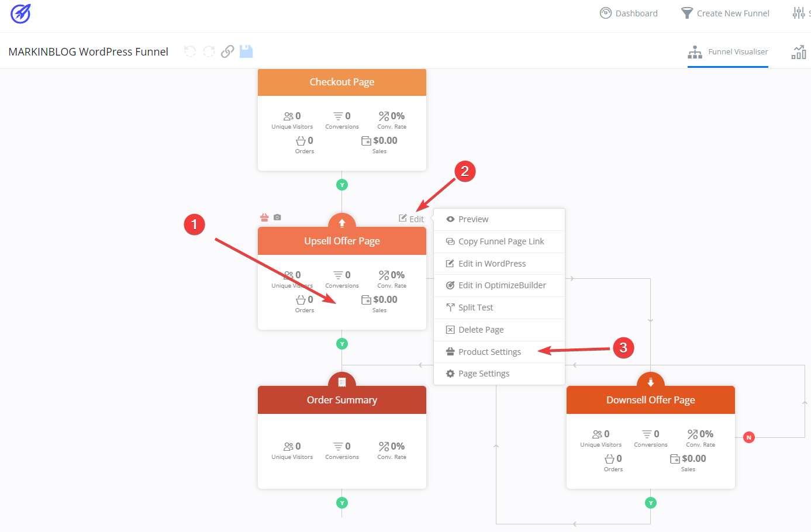The height and width of the screenshot is (532, 811).
Task: Save funnel with the floppy disk icon
Action: [246, 51]
